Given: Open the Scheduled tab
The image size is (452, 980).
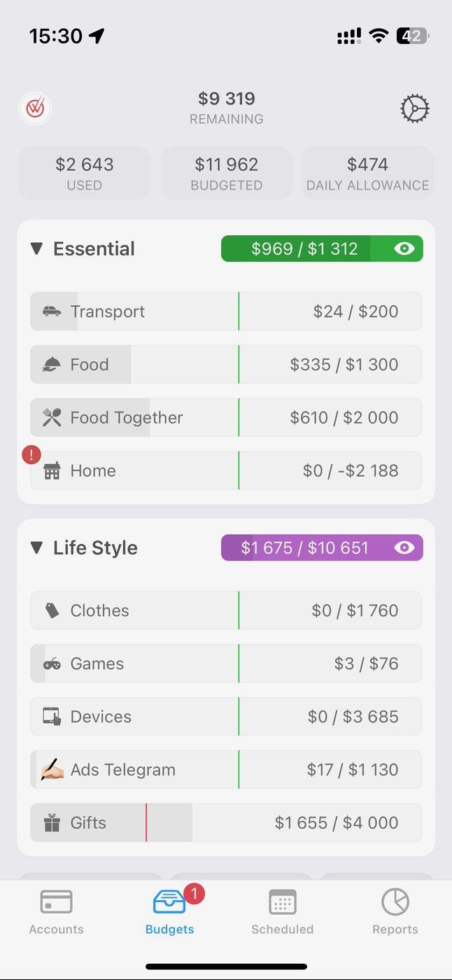Looking at the screenshot, I should (282, 911).
